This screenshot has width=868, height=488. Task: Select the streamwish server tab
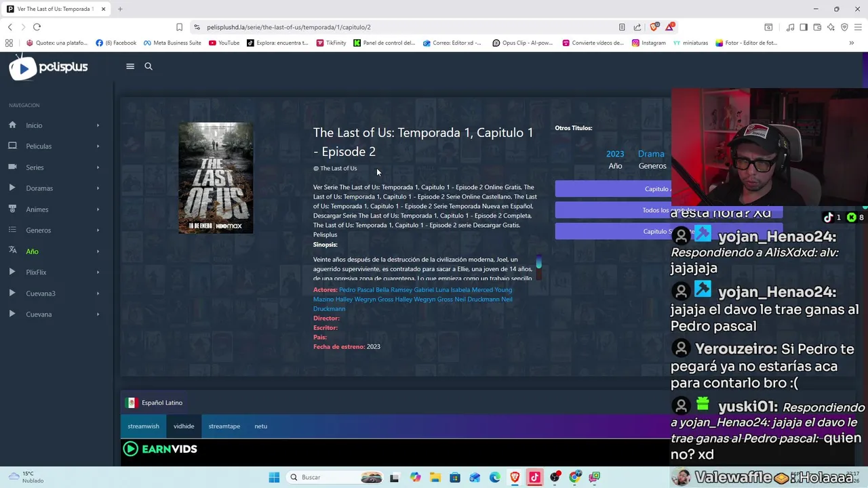click(143, 426)
